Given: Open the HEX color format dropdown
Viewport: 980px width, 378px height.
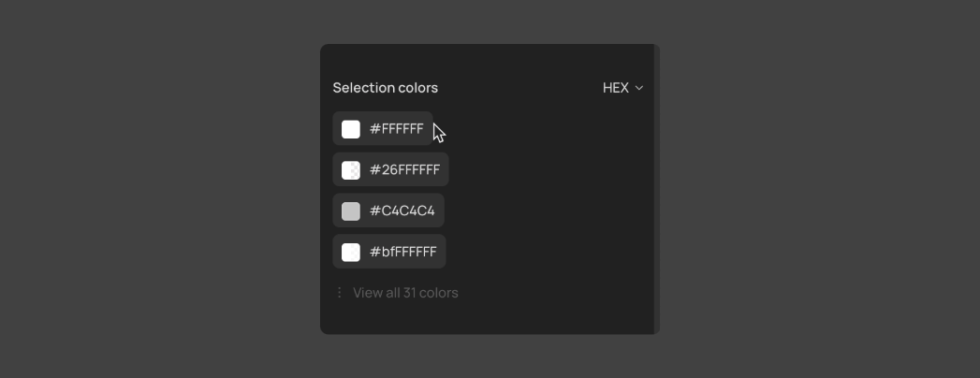Looking at the screenshot, I should click(x=622, y=88).
